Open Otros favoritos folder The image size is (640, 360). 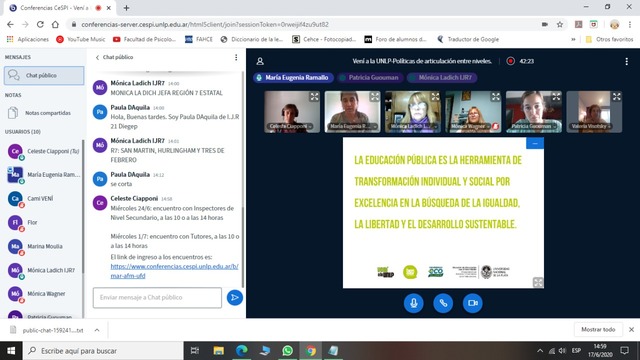tap(609, 39)
